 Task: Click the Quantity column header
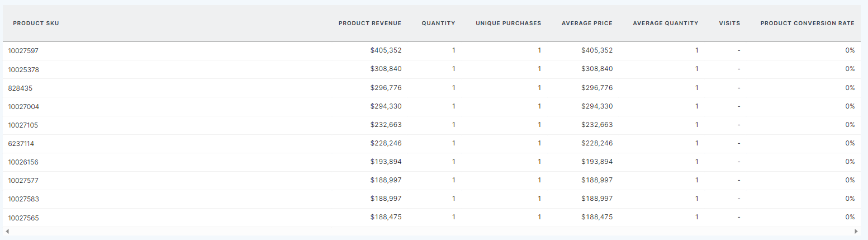coord(438,23)
